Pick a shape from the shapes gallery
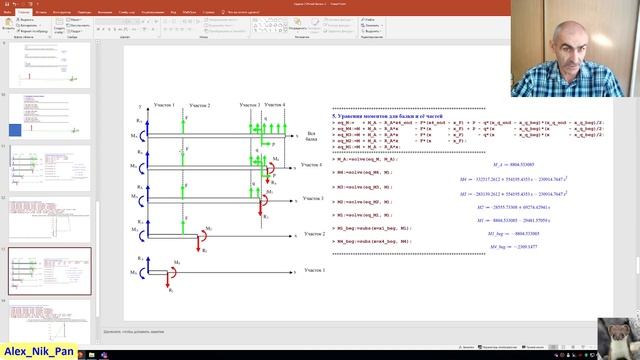Viewport: 640px width, 360px height. (x=269, y=25)
